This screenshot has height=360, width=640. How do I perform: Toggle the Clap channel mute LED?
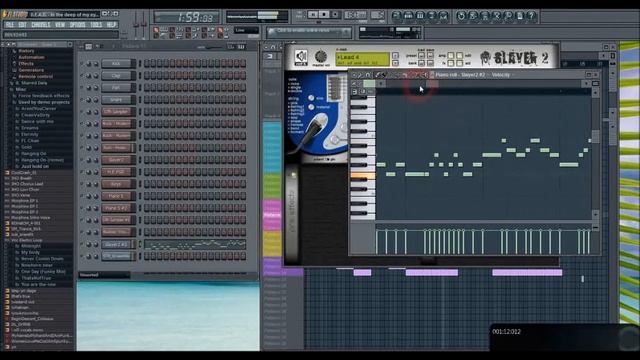click(x=82, y=76)
